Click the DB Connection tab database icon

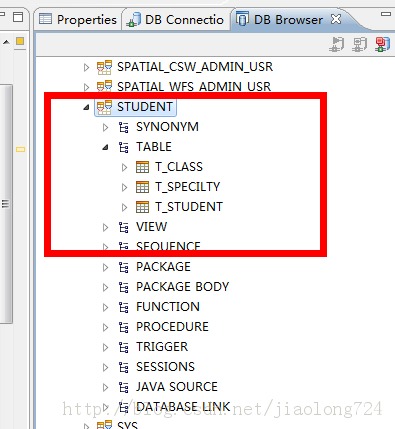134,19
